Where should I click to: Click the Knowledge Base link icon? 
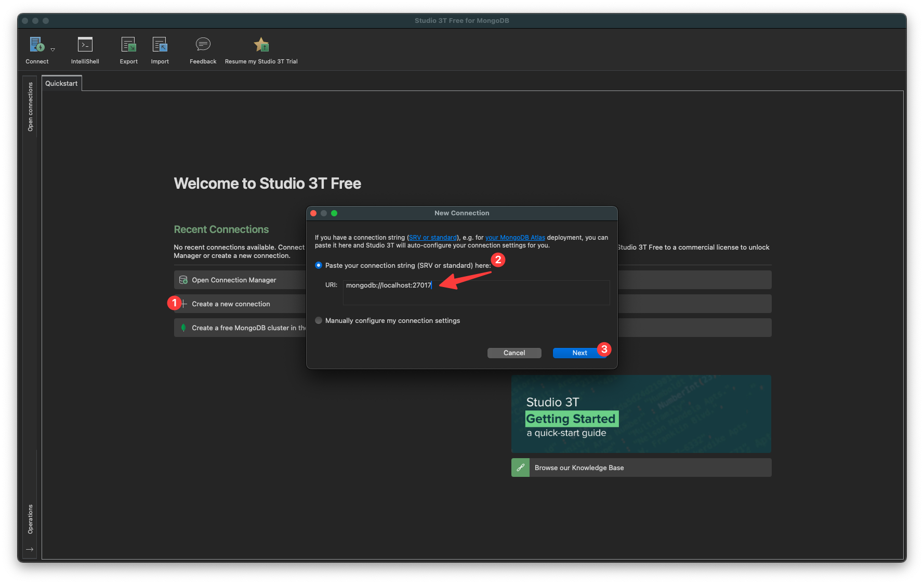coord(520,468)
